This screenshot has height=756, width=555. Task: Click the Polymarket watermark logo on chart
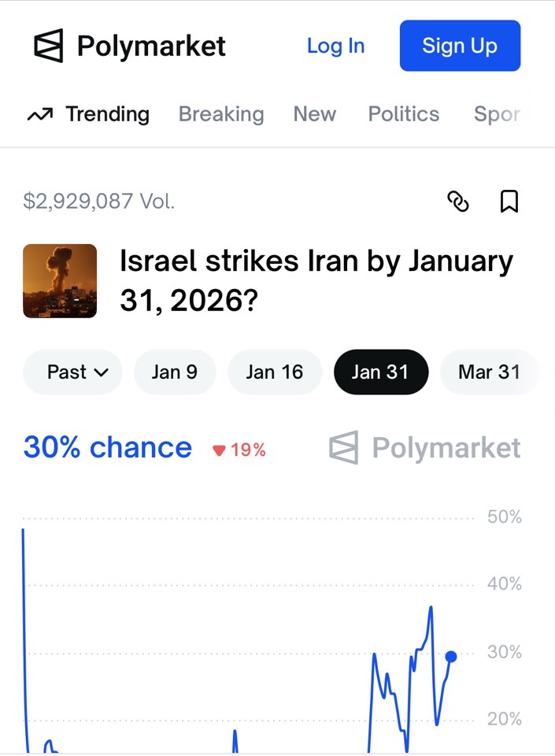pos(425,448)
